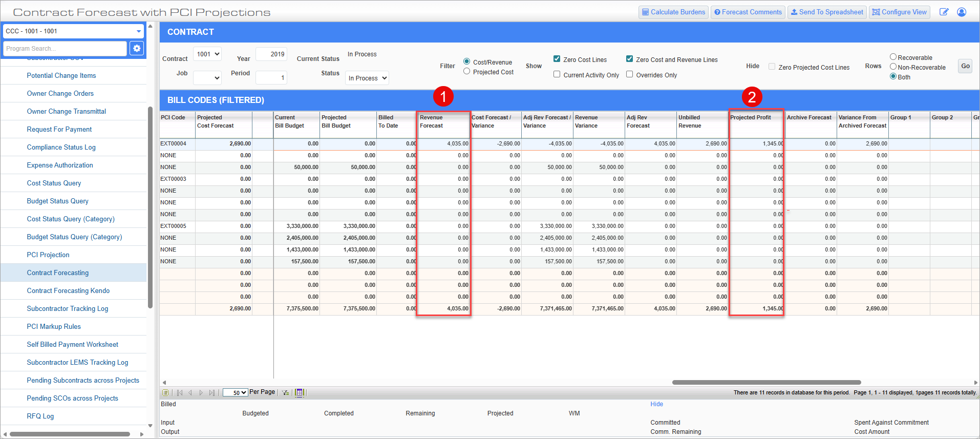Screen dimensions: 980x439
Task: Click the Revenue Forecast column header
Action: 443,124
